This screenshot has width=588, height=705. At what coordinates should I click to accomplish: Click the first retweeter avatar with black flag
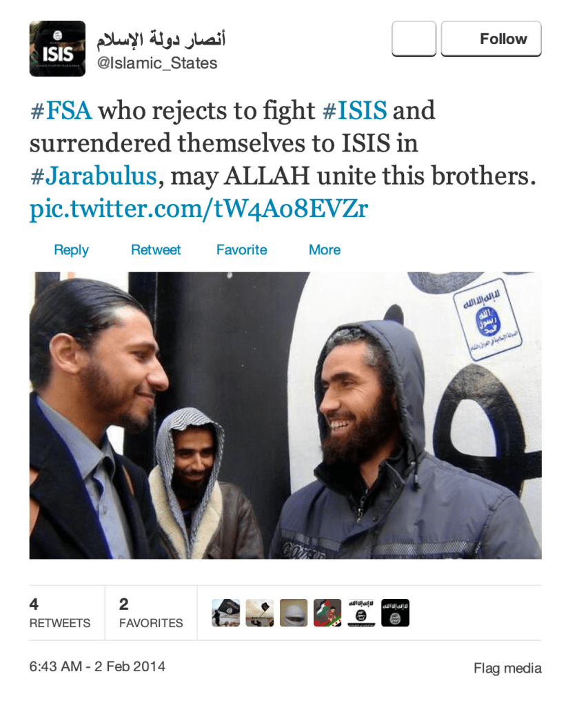226,613
